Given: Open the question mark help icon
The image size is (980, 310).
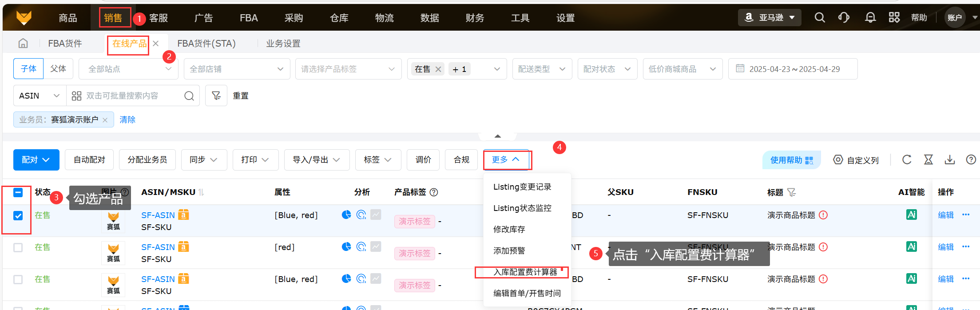Looking at the screenshot, I should click(971, 159).
